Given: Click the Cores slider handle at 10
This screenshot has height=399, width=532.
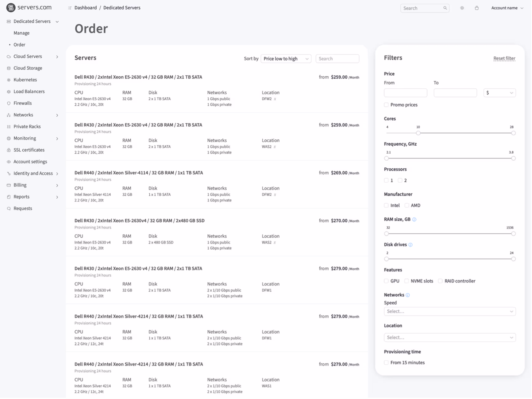Looking at the screenshot, I should [x=418, y=133].
